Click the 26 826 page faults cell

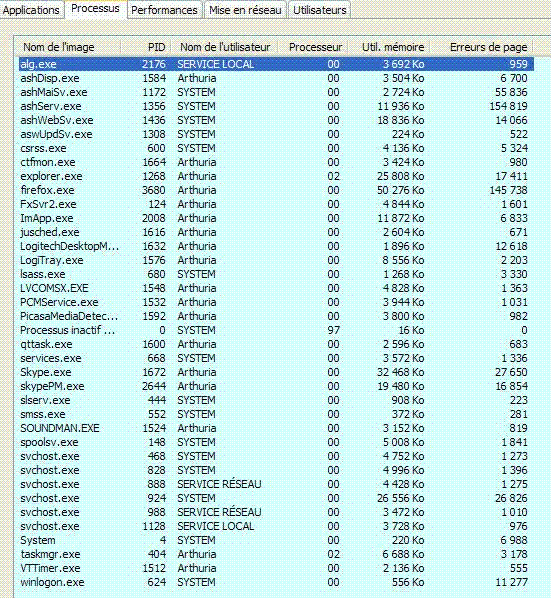[x=511, y=498]
